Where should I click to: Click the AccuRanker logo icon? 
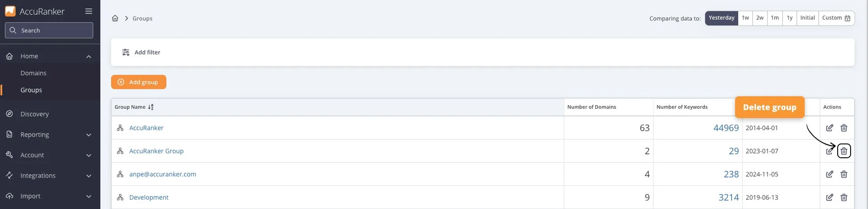tap(10, 11)
